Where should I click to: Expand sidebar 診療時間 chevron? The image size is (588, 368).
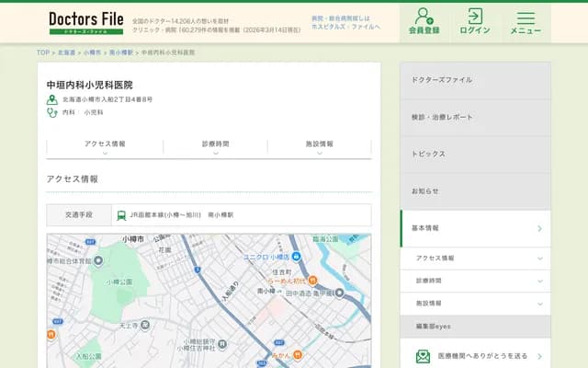tap(539, 281)
